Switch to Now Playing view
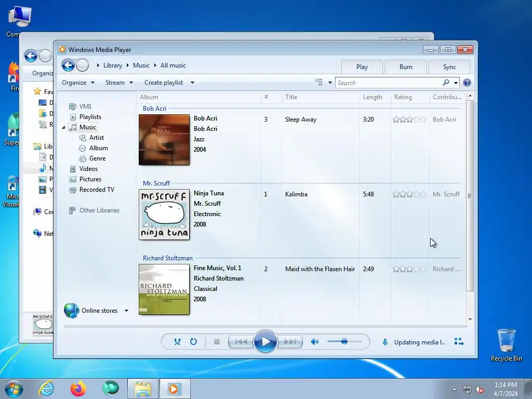This screenshot has width=532, height=399. tap(459, 342)
